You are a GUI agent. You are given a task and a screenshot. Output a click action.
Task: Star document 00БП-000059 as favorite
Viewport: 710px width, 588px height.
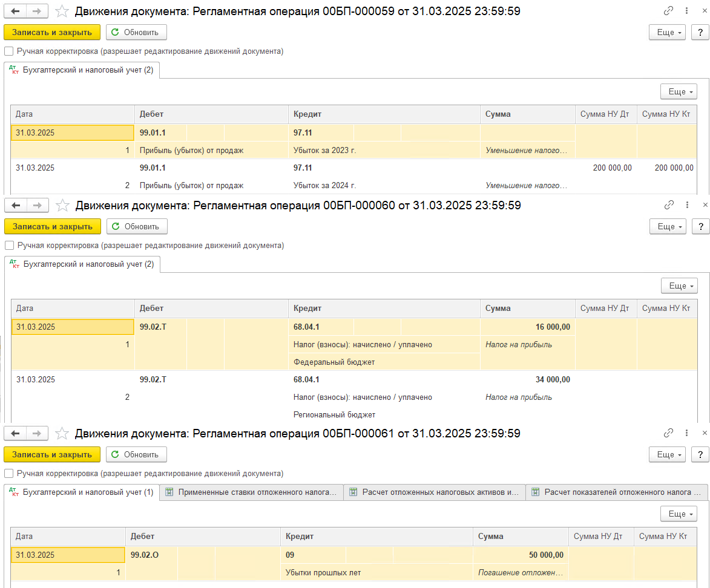62,11
